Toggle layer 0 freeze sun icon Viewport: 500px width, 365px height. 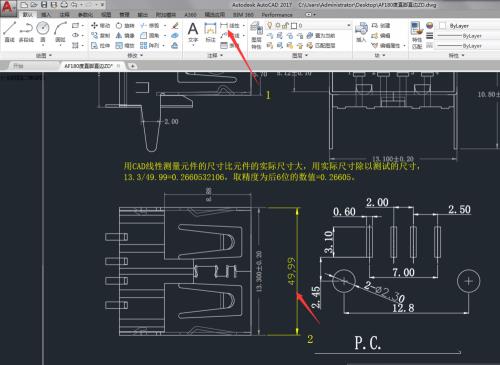pos(278,25)
